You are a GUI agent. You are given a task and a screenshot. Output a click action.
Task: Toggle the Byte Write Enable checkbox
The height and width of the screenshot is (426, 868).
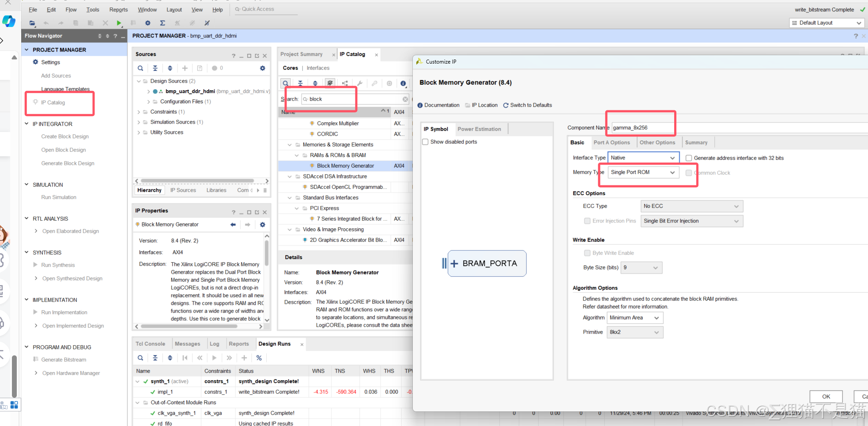(x=587, y=253)
